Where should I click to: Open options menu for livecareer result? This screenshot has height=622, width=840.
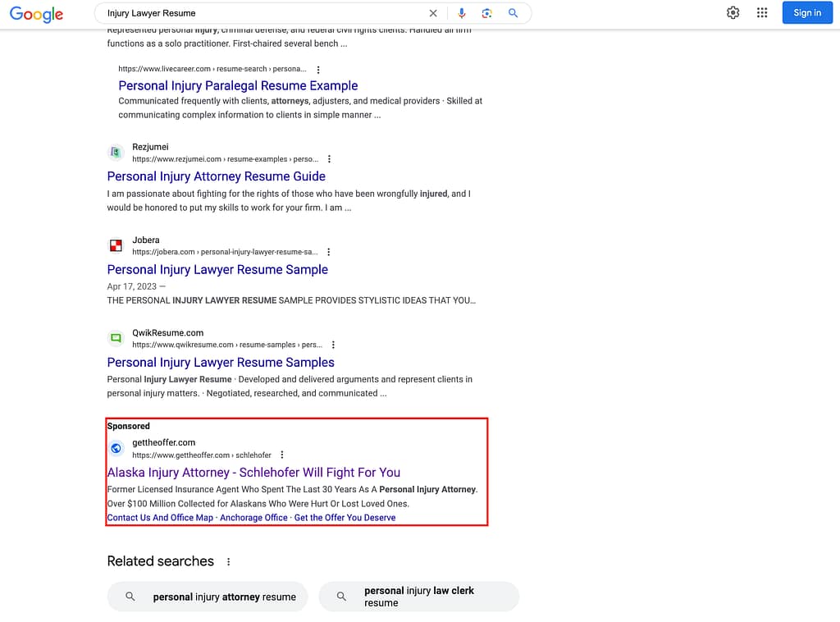click(318, 70)
